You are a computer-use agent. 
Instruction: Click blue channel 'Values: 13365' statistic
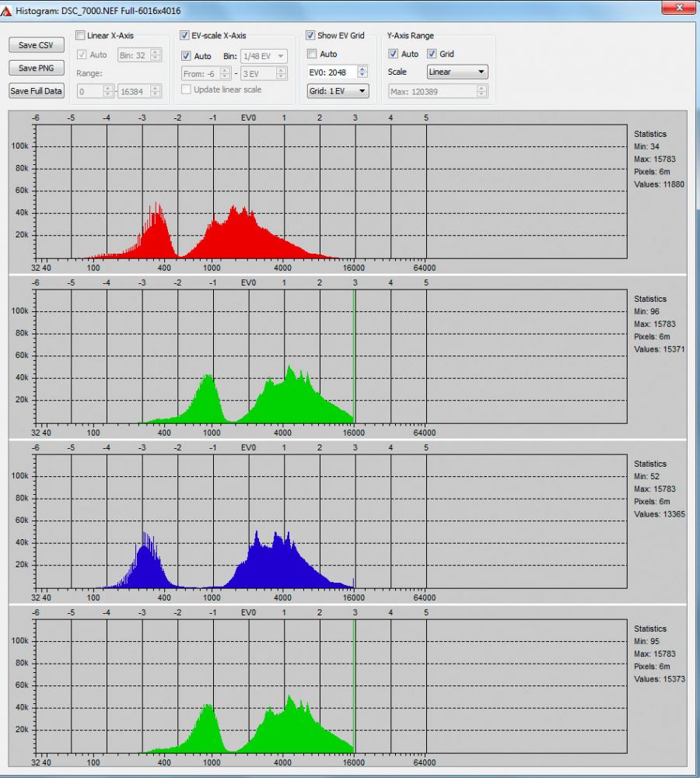click(660, 514)
